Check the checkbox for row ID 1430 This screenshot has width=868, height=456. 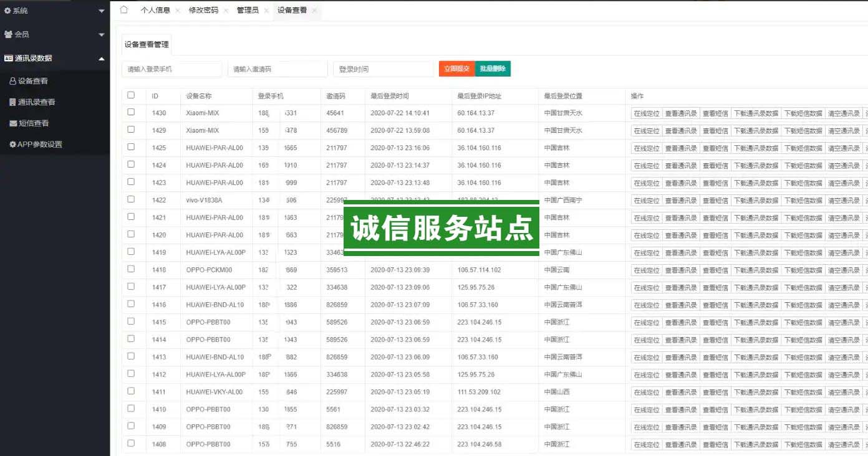pyautogui.click(x=131, y=112)
